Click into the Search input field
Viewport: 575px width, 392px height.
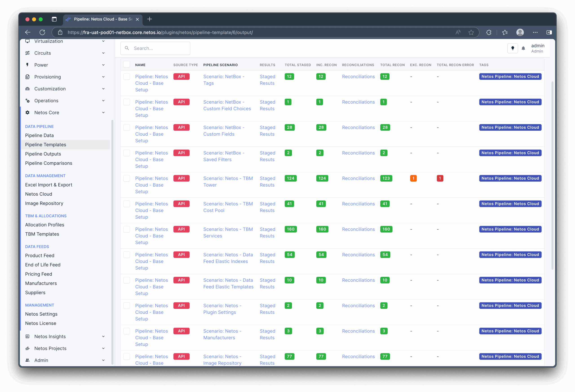click(x=155, y=48)
